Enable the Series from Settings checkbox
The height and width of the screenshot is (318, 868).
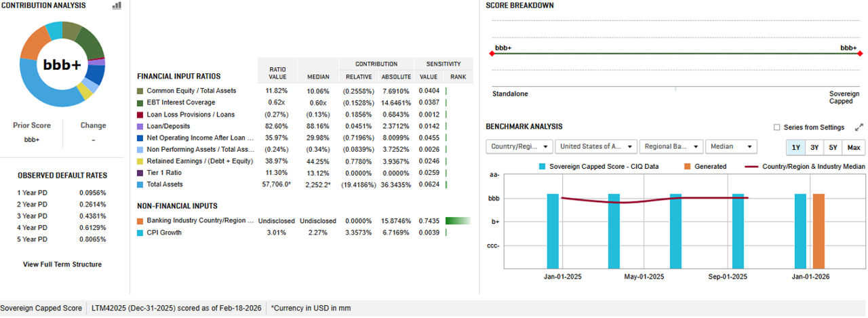click(776, 127)
